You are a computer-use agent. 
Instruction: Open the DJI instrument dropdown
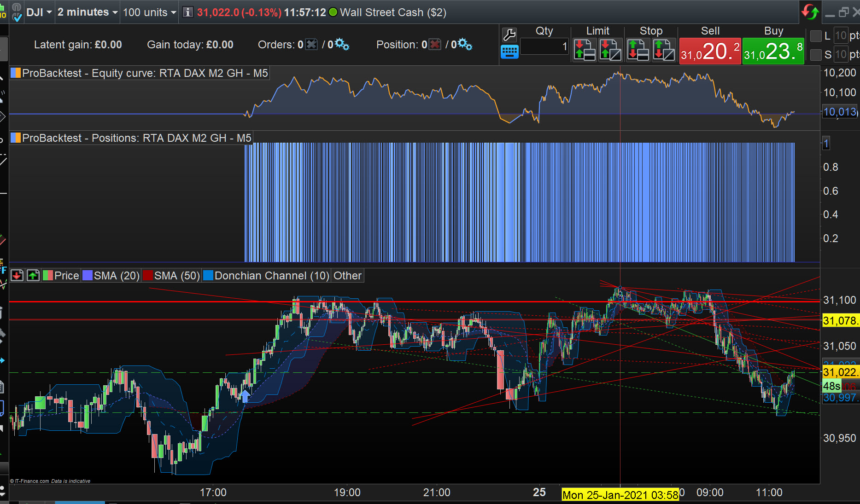click(39, 12)
